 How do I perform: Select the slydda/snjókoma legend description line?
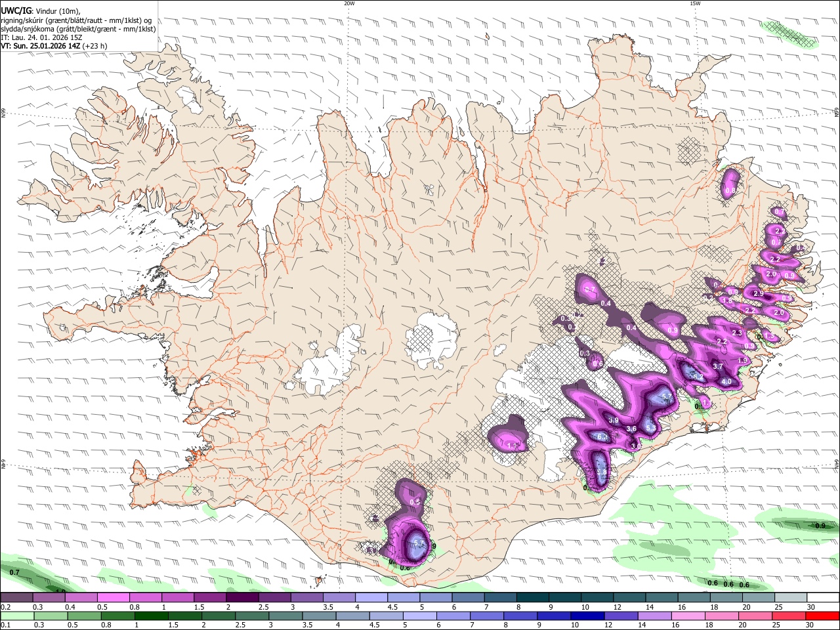click(78, 29)
